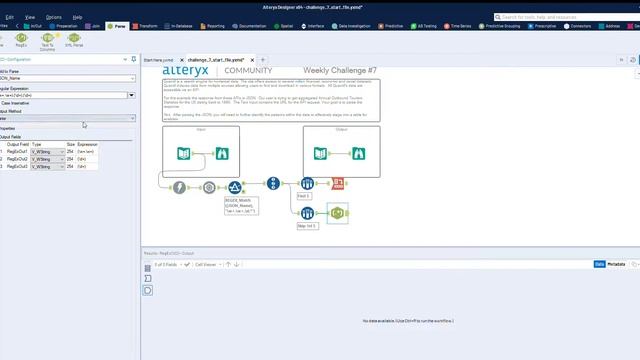Select the red Cross Tab tool
Screen dimensions: 640x360
338,183
